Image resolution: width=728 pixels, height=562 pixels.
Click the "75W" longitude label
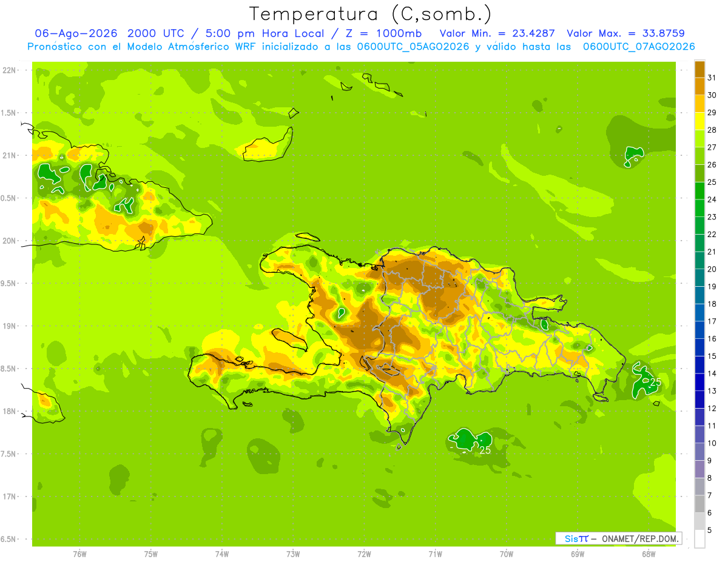click(x=151, y=554)
